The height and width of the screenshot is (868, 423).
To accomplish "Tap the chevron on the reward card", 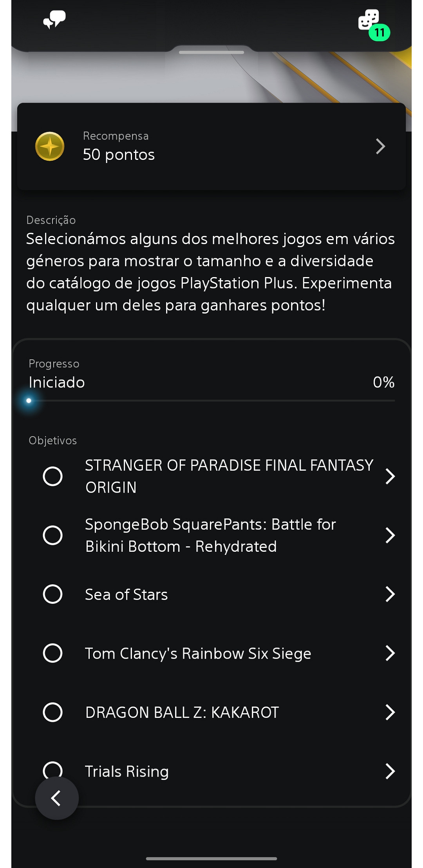I will pos(380,147).
